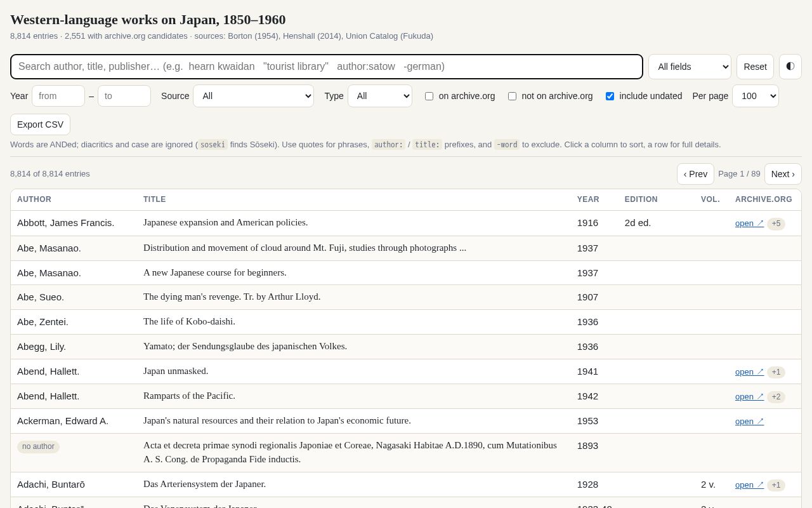Open archive.org link for Das Arteriensystem der Japaner
The width and height of the screenshot is (812, 508).
click(749, 485)
